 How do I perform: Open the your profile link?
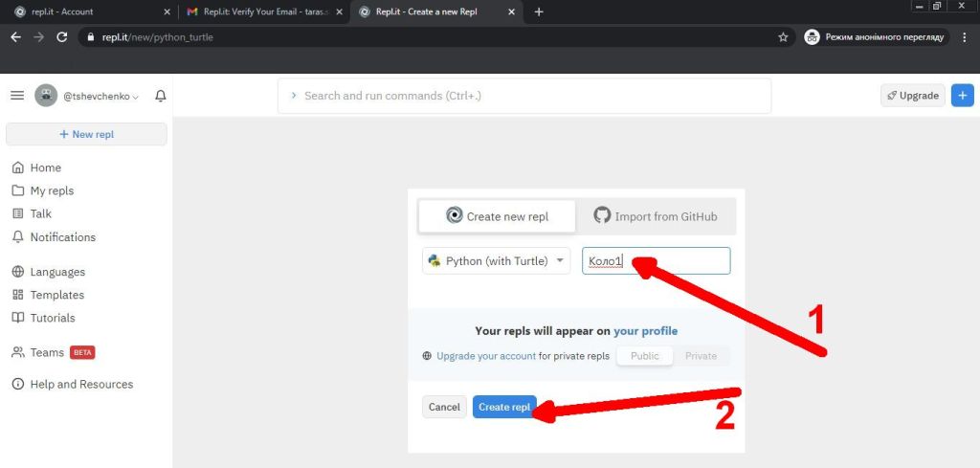[x=646, y=330]
